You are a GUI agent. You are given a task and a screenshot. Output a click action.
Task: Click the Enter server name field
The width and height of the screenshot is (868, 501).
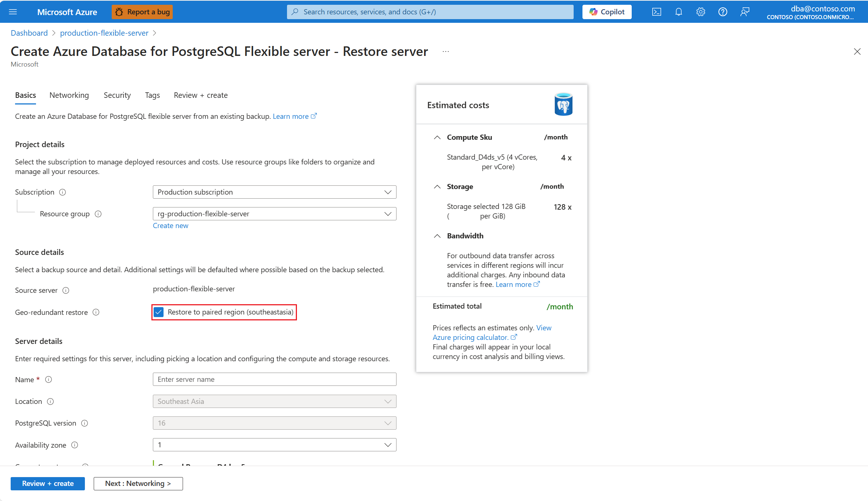pyautogui.click(x=274, y=379)
